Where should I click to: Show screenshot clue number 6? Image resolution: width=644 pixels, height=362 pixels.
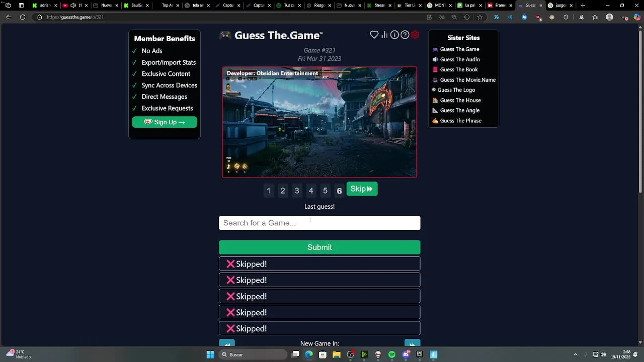click(x=339, y=191)
